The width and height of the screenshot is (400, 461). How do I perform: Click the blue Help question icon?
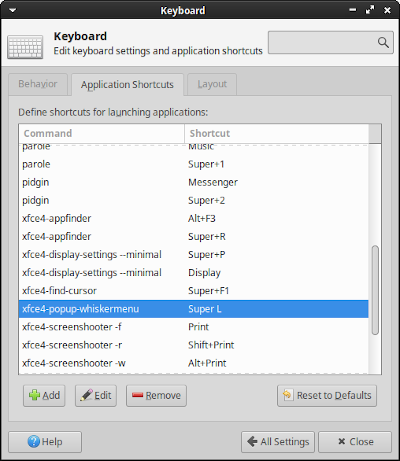[34, 442]
